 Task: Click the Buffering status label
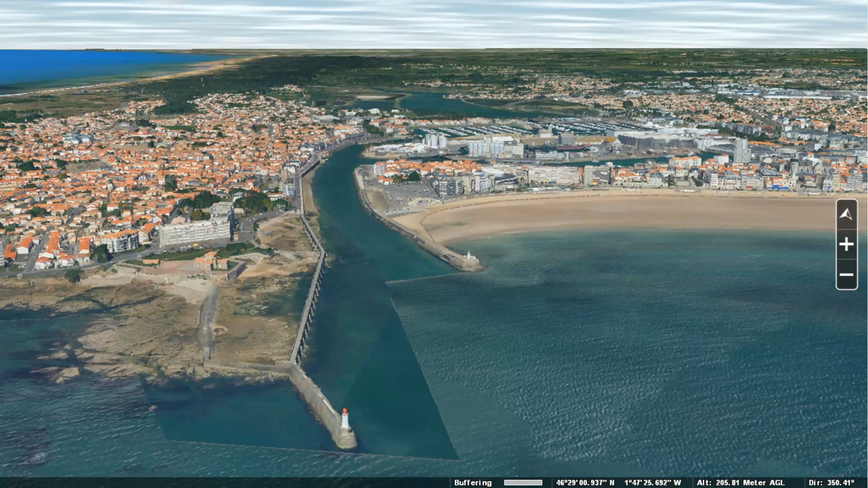point(473,483)
